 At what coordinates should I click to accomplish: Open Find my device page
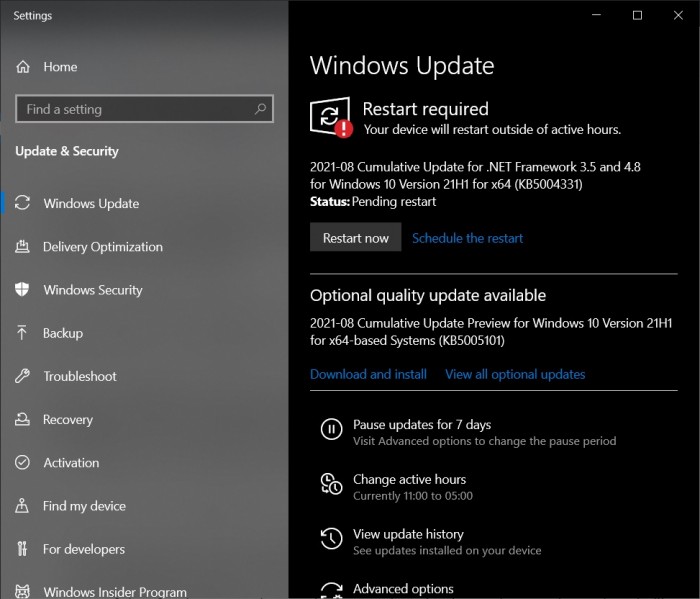tap(84, 506)
